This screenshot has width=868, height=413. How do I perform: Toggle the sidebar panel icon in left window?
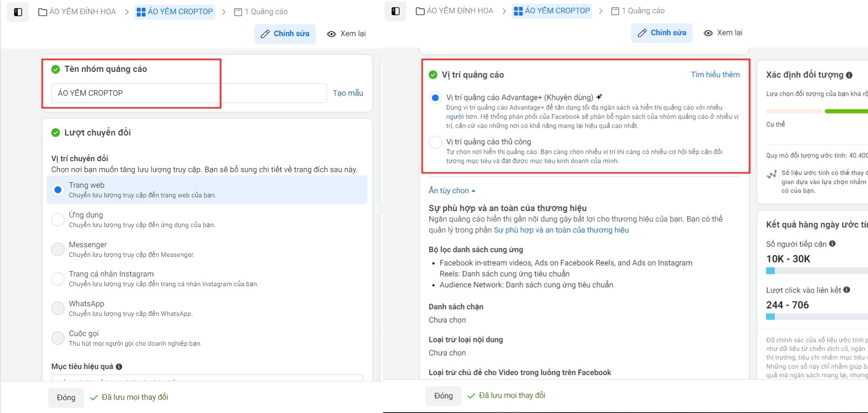coord(18,12)
